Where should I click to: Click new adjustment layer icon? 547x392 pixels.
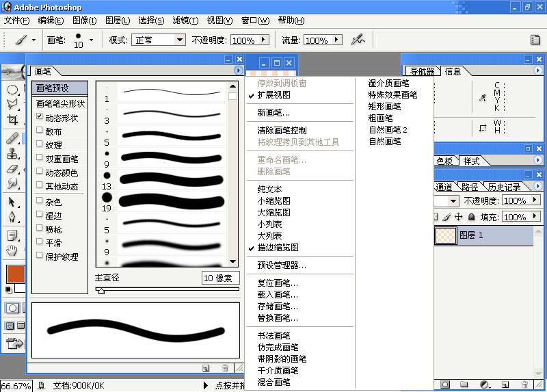pos(485,384)
